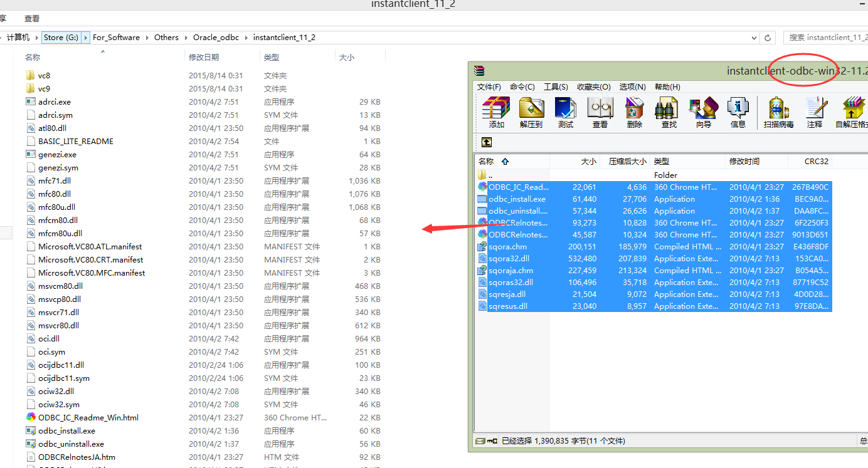Click the up-one-level arrow icon in WinRAR
The width and height of the screenshot is (868, 468).
487,142
